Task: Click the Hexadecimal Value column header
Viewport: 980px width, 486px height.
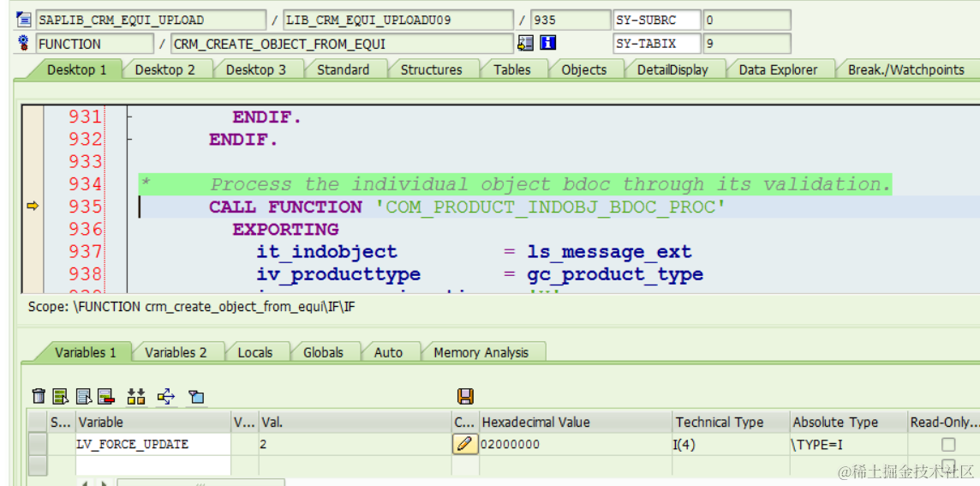Action: (576, 423)
